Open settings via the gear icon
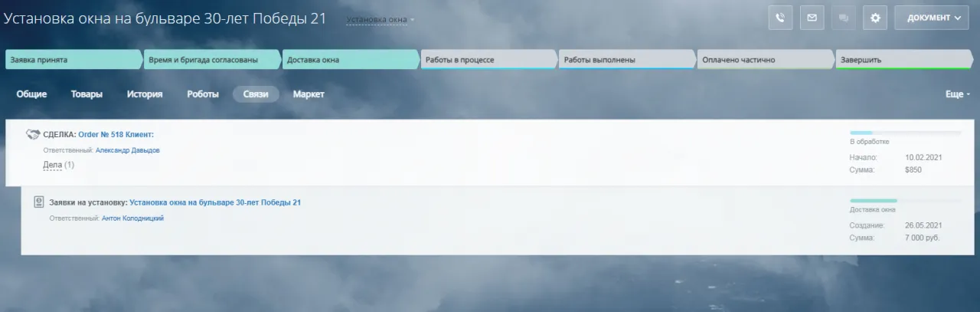Viewport: 980px width, 312px height. point(874,18)
